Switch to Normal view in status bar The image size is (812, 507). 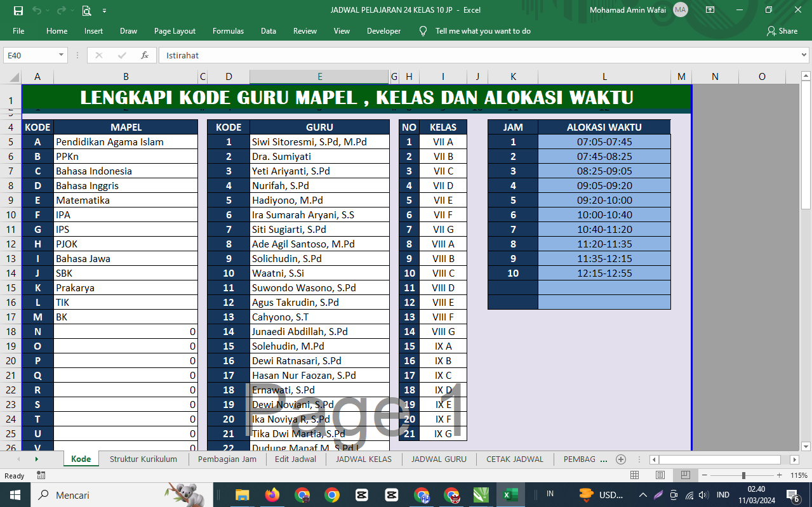(634, 475)
